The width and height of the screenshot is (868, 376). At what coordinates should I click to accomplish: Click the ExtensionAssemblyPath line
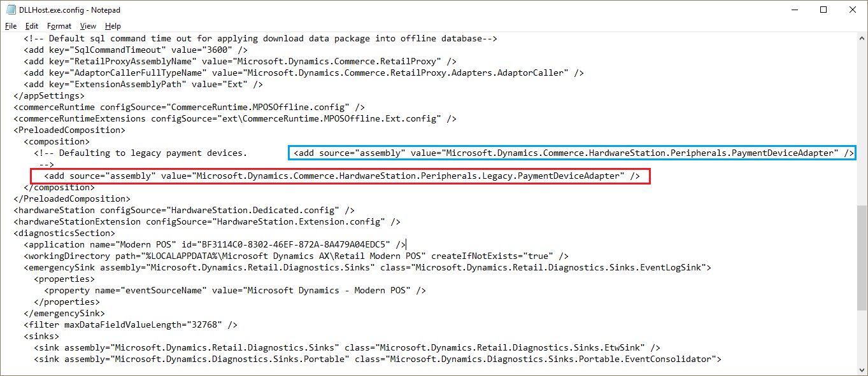point(143,84)
